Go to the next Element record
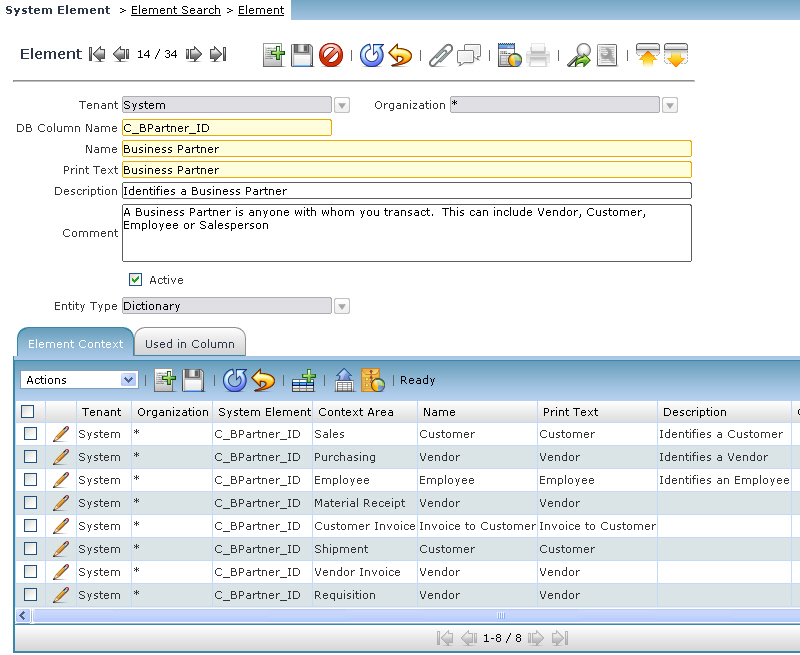The height and width of the screenshot is (655, 800). [193, 54]
